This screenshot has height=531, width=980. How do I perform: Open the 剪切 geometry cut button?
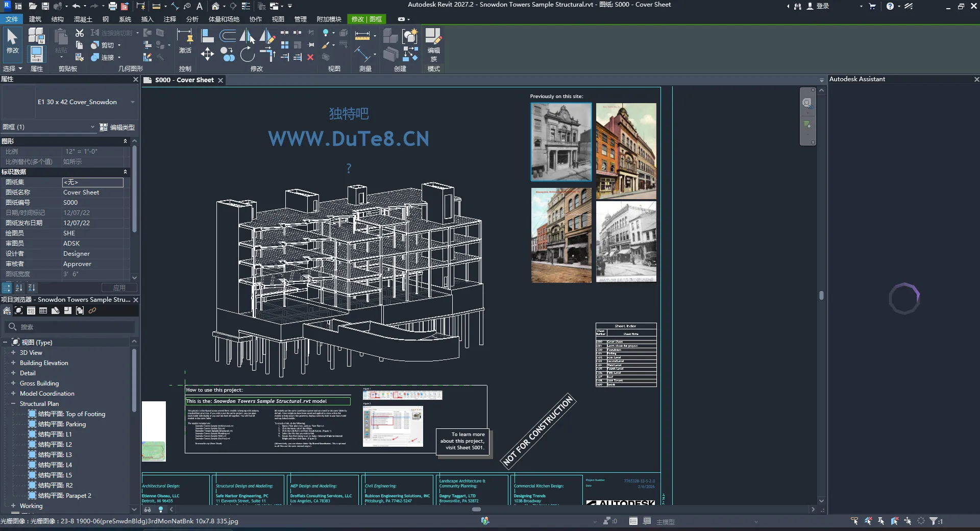(x=107, y=45)
